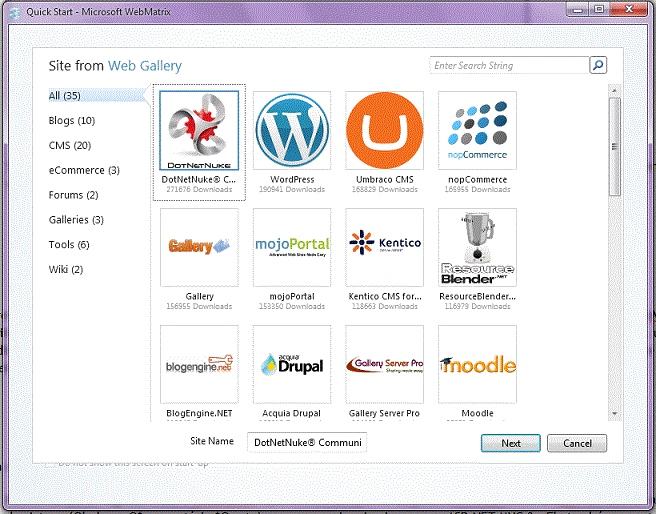This screenshot has height=514, width=656.
Task: Click the Web Gallery heading link
Action: 145,66
